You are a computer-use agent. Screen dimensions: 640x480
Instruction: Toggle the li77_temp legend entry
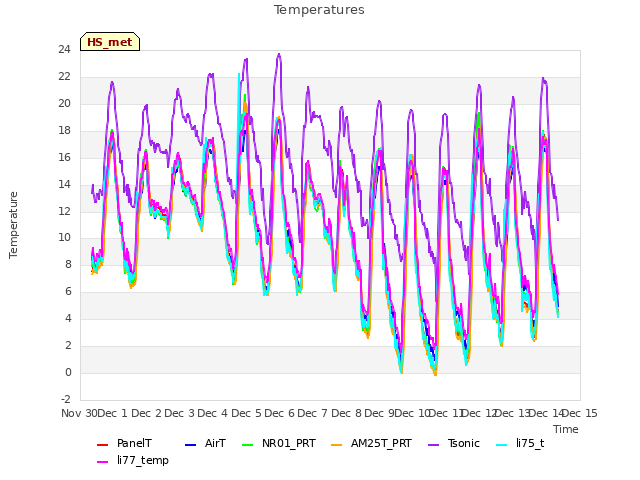(x=133, y=460)
